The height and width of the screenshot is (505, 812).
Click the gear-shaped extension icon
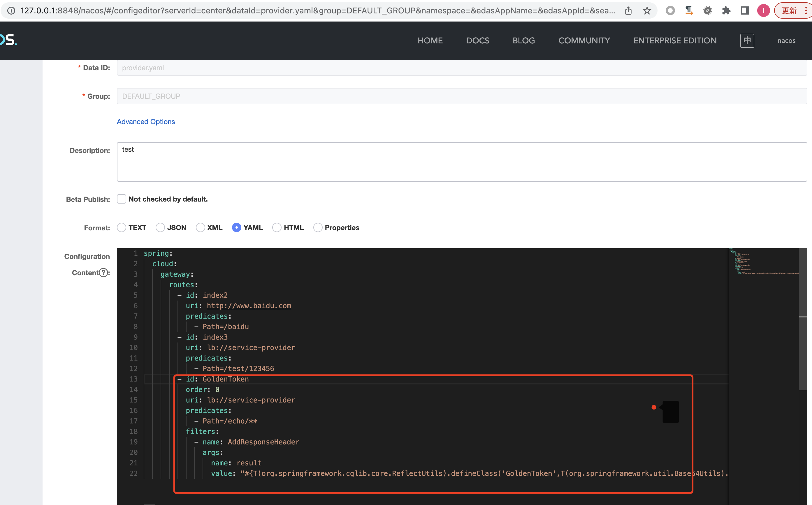tap(708, 10)
